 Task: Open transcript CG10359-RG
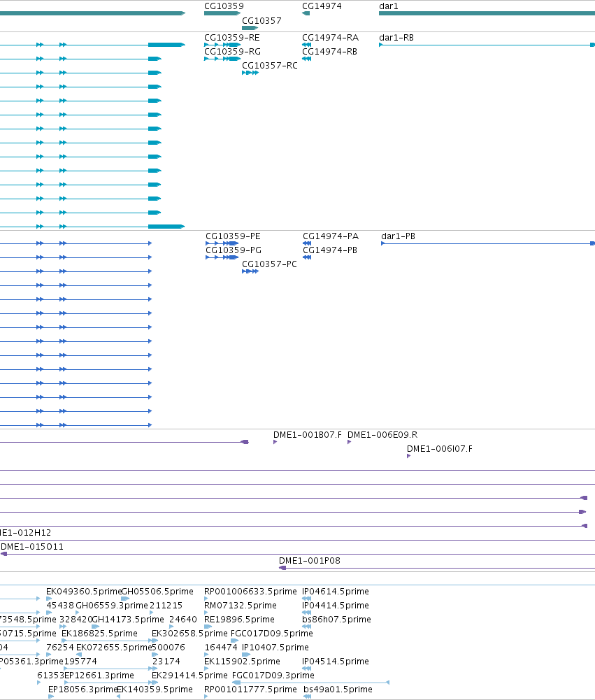click(x=233, y=52)
